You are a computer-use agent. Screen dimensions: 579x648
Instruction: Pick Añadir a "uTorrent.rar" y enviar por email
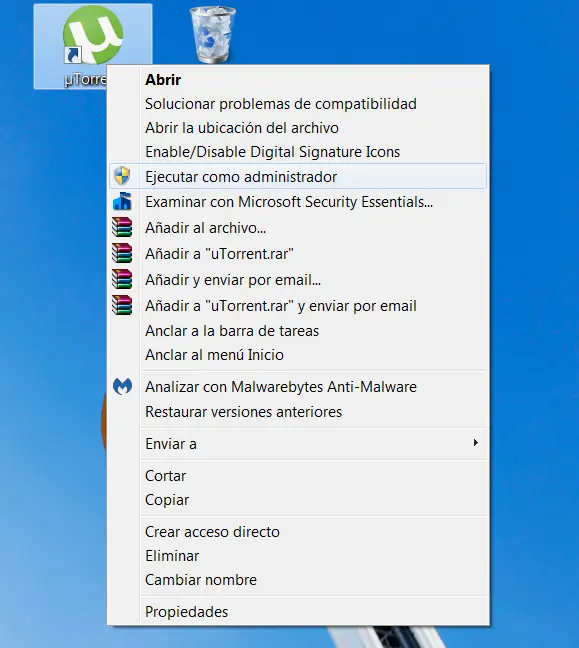298,306
